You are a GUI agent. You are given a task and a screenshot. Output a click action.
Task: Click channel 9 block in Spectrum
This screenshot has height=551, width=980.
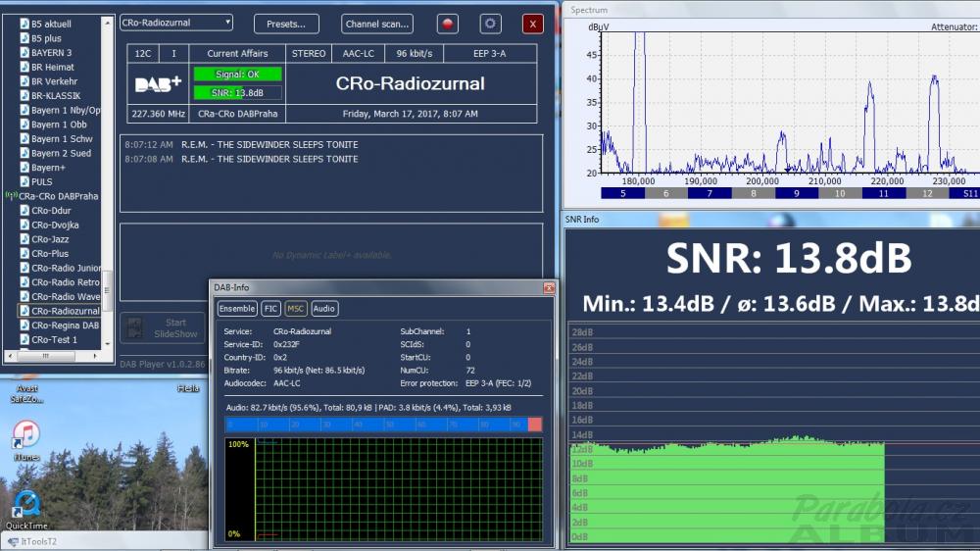tap(796, 194)
